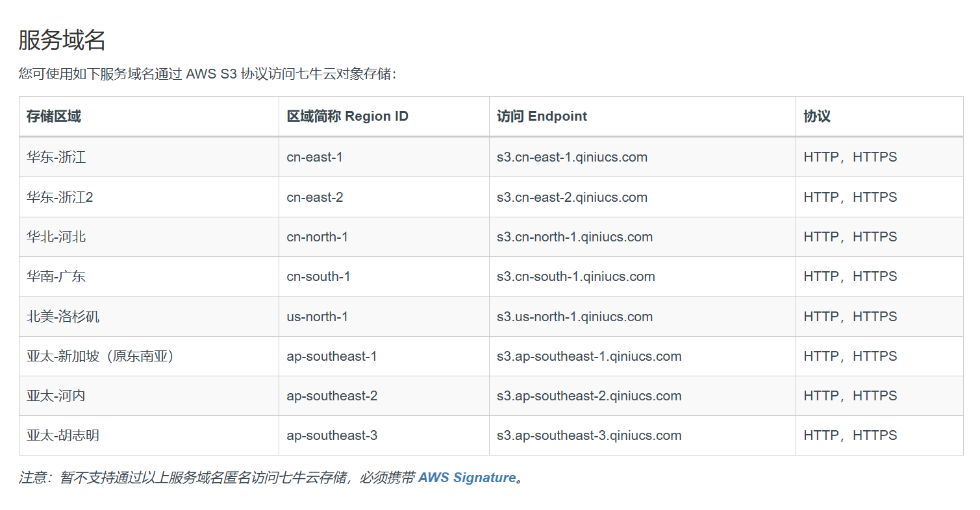
Task: Click the s3.cn-north-1.qiniucs.com endpoint
Action: 574,237
